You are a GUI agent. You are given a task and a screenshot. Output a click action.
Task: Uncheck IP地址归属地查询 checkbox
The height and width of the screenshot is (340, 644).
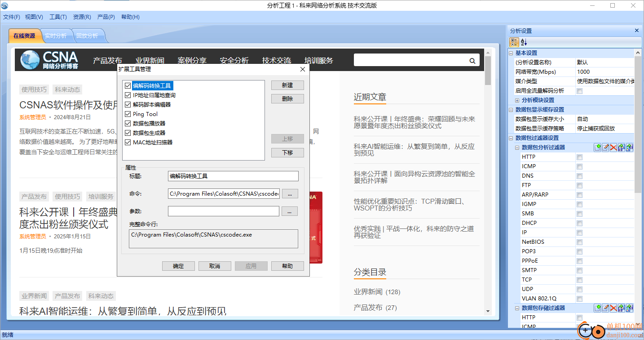point(128,95)
